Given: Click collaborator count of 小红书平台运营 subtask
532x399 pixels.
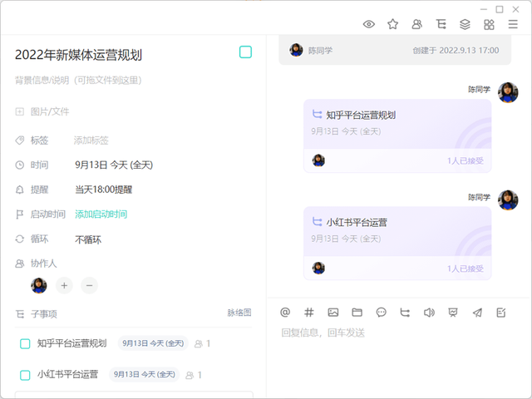Looking at the screenshot, I should pos(194,375).
